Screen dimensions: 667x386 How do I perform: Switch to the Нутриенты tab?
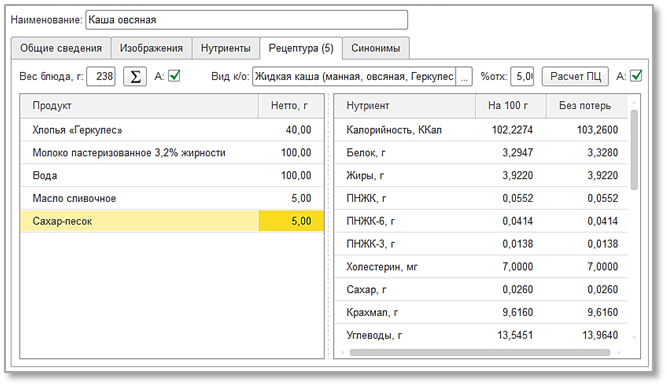[x=225, y=48]
